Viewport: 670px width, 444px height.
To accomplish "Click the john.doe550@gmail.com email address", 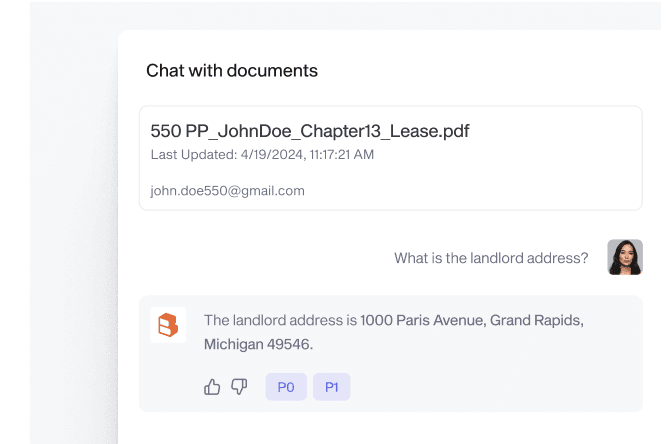I will (x=227, y=191).
